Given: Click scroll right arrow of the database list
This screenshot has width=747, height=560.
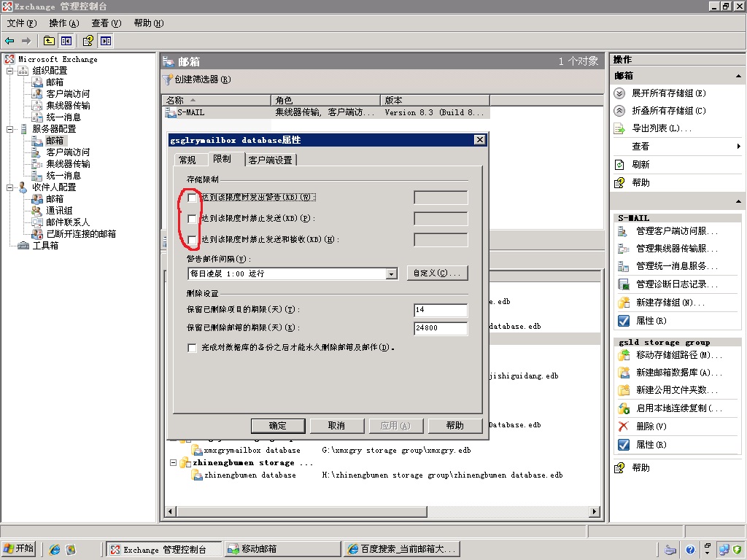Looking at the screenshot, I should 594,512.
